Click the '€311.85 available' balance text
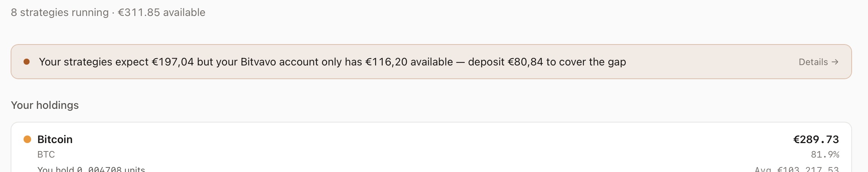Viewport: 868px width, 172px height. pos(161,13)
